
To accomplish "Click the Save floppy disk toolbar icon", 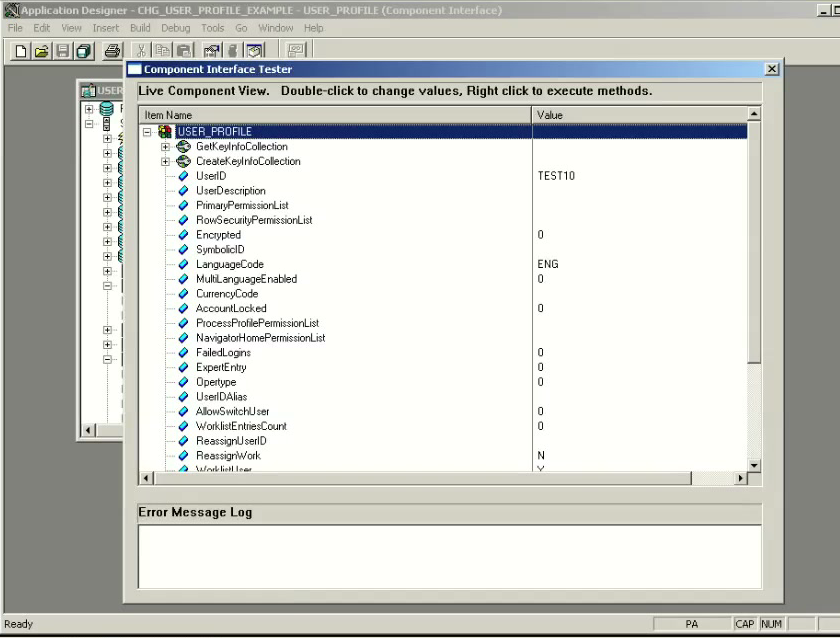I will [63, 51].
